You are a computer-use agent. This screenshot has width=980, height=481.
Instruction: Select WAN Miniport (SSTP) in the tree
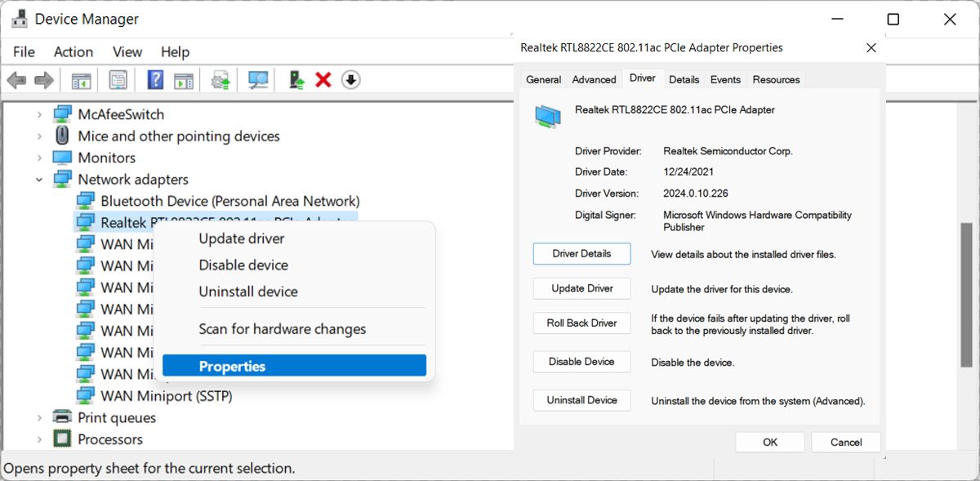(x=167, y=395)
